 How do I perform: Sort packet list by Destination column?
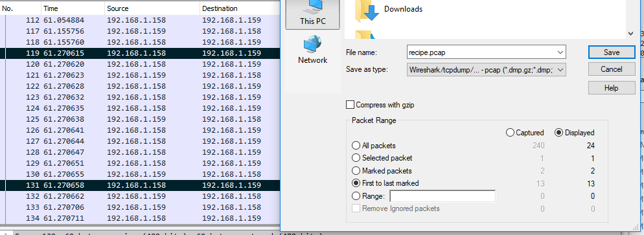point(240,8)
